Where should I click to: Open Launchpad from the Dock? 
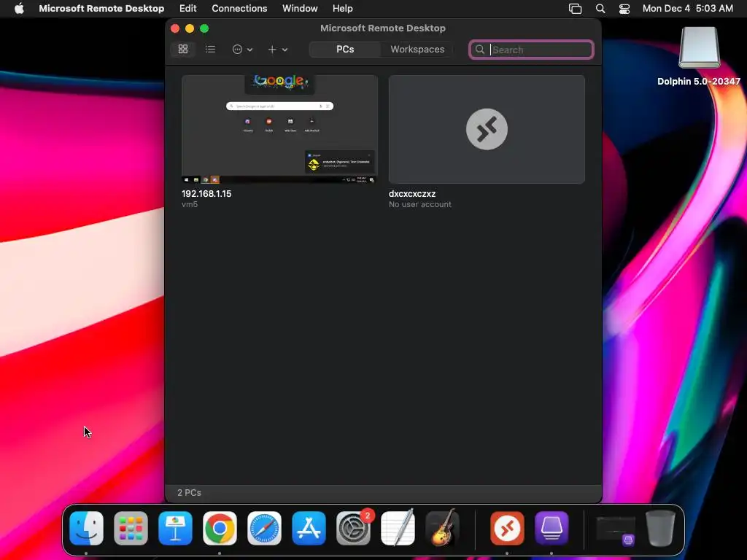click(x=131, y=528)
